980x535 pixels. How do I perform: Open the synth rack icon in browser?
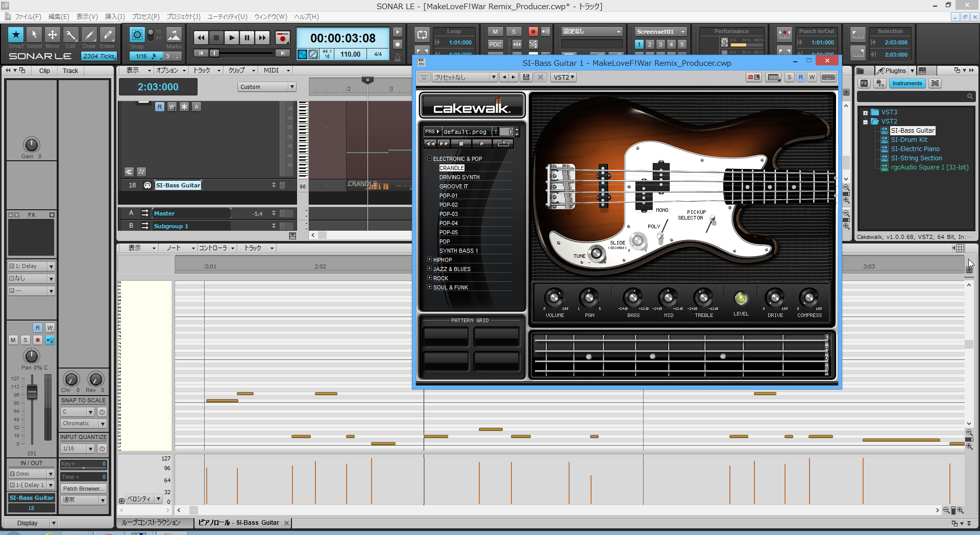[922, 70]
